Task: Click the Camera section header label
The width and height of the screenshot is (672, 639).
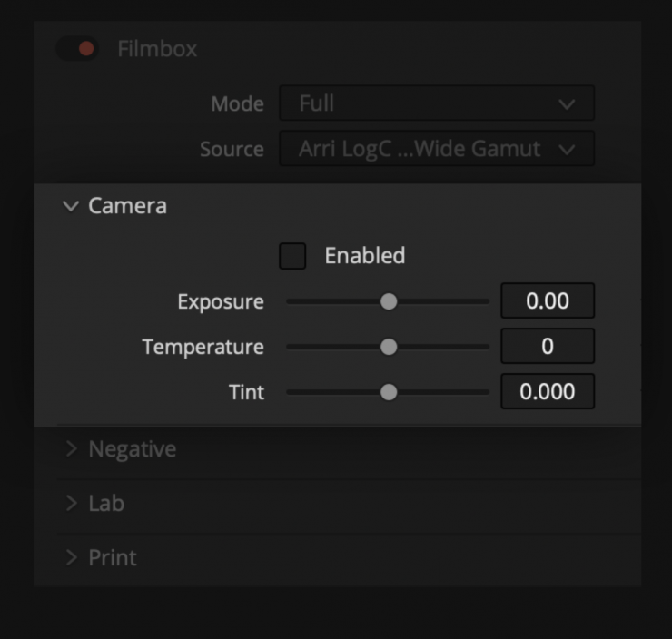Action: point(127,206)
